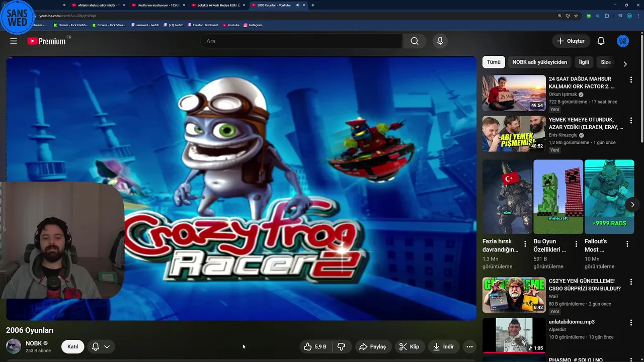Viewport: 644px width, 362px height.
Task: Select the Tümü filter chip
Action: pos(494,62)
